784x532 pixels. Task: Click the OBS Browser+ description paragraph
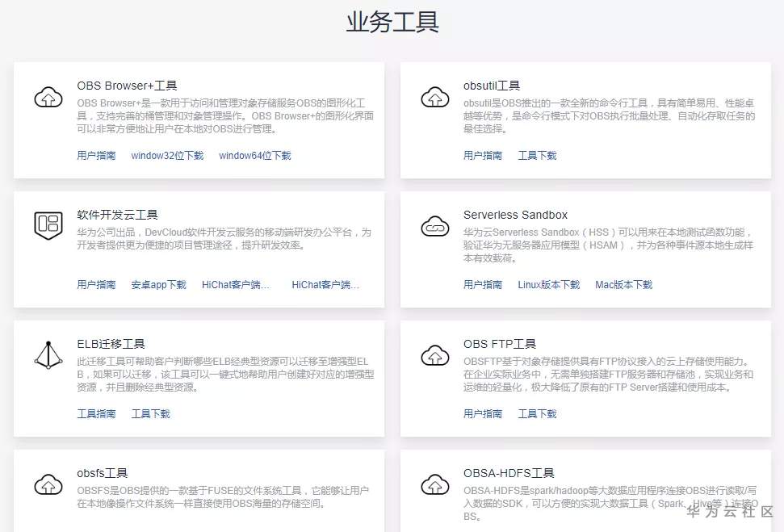pos(225,116)
